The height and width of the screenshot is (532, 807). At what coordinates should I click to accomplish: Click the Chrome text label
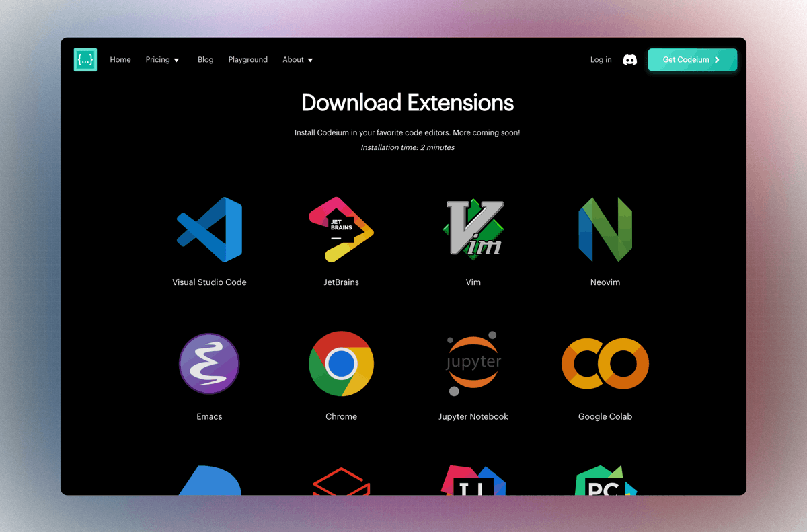tap(341, 416)
